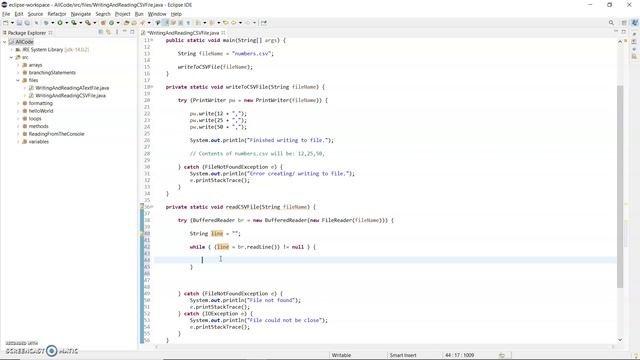Select the WritingAndReadingCSVFile.java editor tab

tap(182, 33)
